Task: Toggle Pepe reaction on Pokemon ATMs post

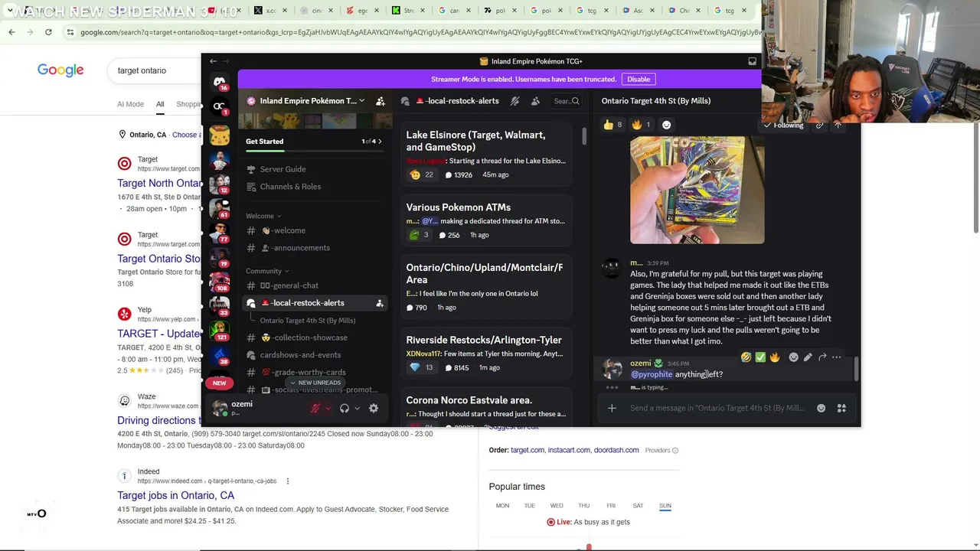Action: (419, 235)
